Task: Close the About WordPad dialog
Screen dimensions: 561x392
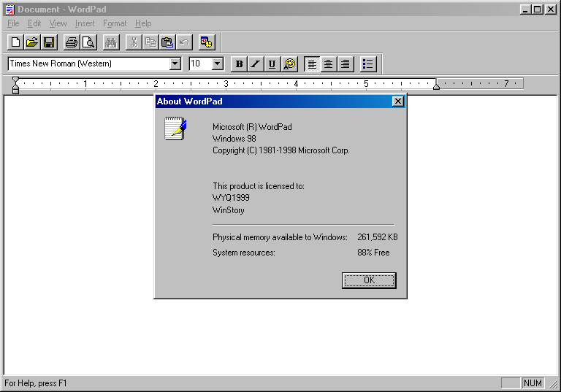Action: tap(398, 101)
